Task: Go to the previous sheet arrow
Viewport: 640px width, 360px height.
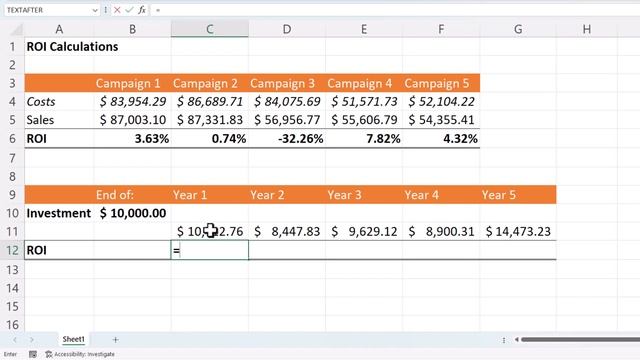Action: (x=15, y=340)
